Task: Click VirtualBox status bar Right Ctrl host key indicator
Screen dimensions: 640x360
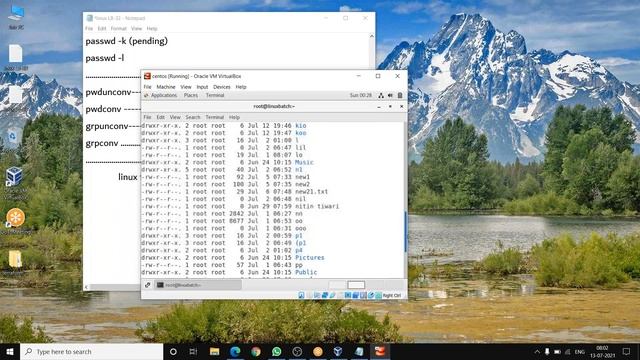Action: (x=392, y=295)
